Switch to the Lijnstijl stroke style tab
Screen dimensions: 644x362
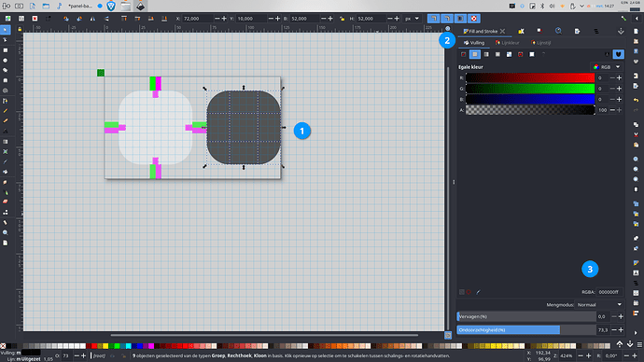click(x=540, y=43)
